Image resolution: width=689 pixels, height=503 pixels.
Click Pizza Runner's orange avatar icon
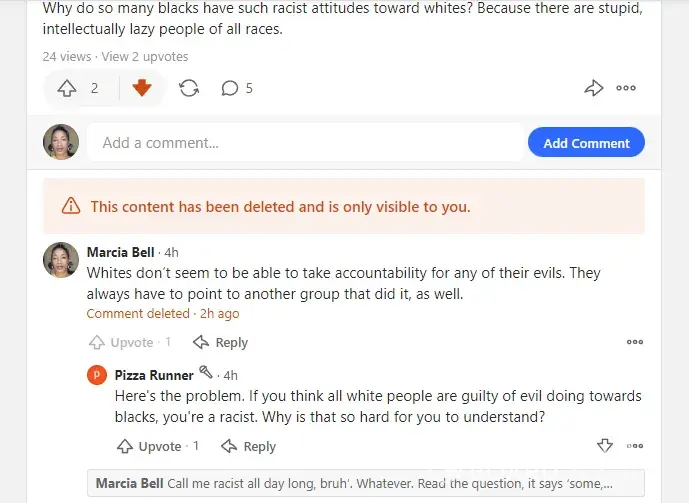(x=97, y=376)
